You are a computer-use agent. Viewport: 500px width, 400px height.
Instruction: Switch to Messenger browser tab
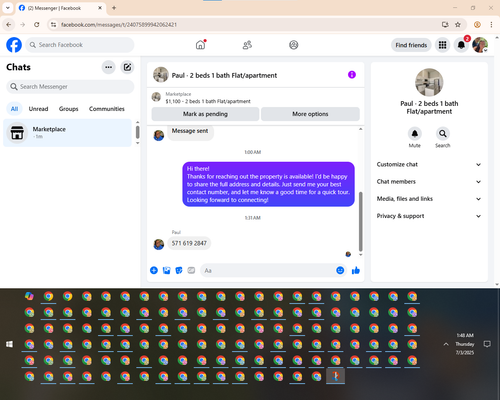tap(61, 8)
